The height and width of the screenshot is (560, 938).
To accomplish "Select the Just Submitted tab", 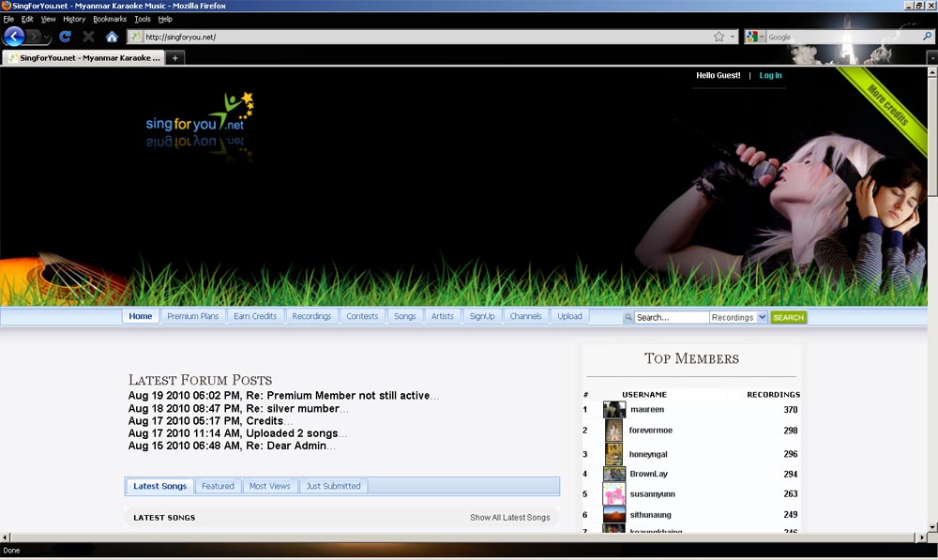I will (333, 486).
